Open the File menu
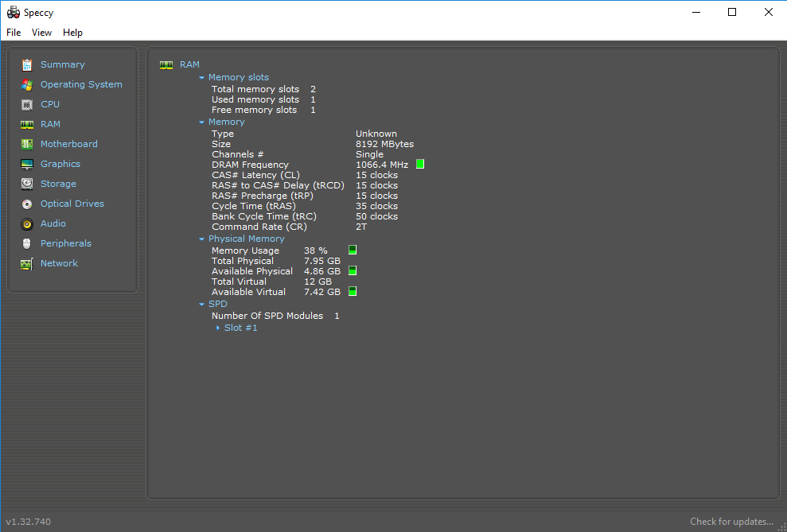The image size is (787, 532). 14,33
